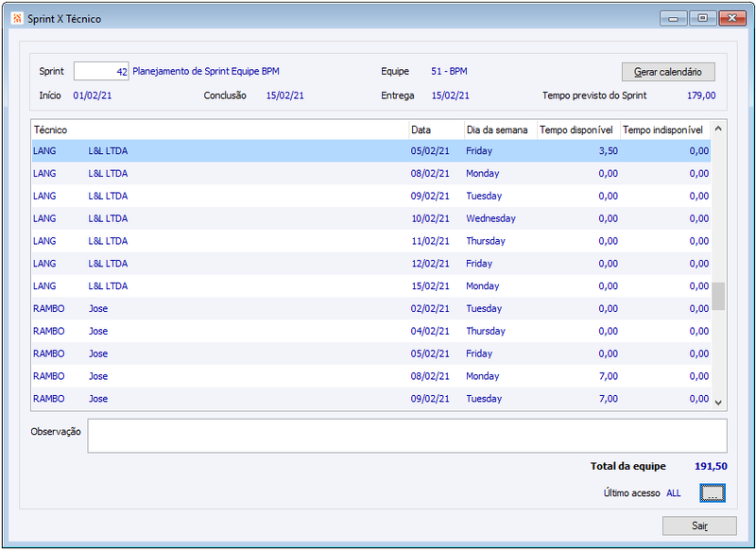Click the vertical scrollbar thumb in the table
Screen dimensions: 756x551
point(718,297)
